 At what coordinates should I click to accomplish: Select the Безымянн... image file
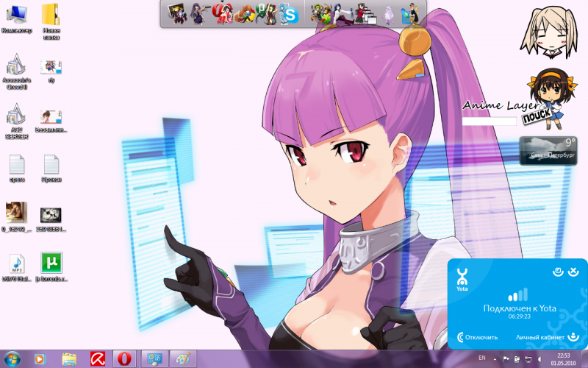51,121
